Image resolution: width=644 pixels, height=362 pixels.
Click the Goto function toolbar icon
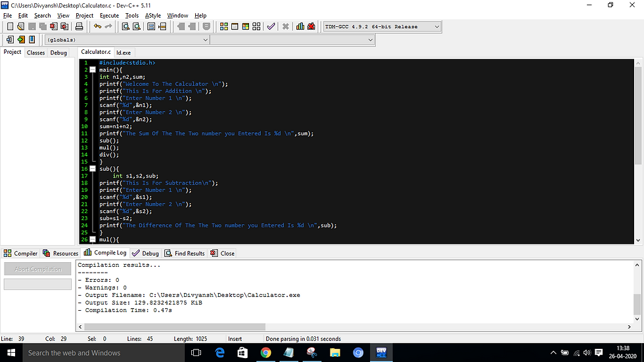151,26
